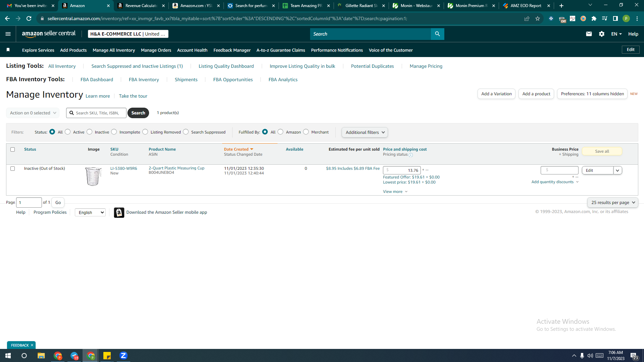Share this page using the share icon

tap(527, 18)
